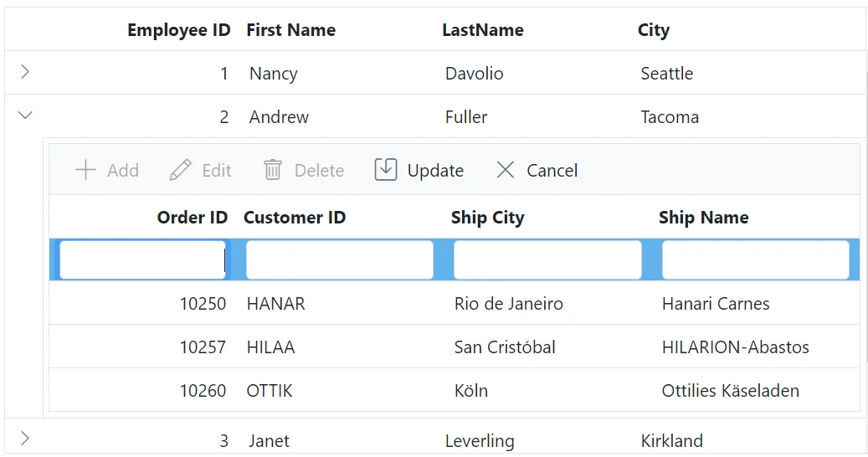Select the San Cristóbal cell
Image resolution: width=868 pixels, height=457 pixels.
click(x=505, y=347)
